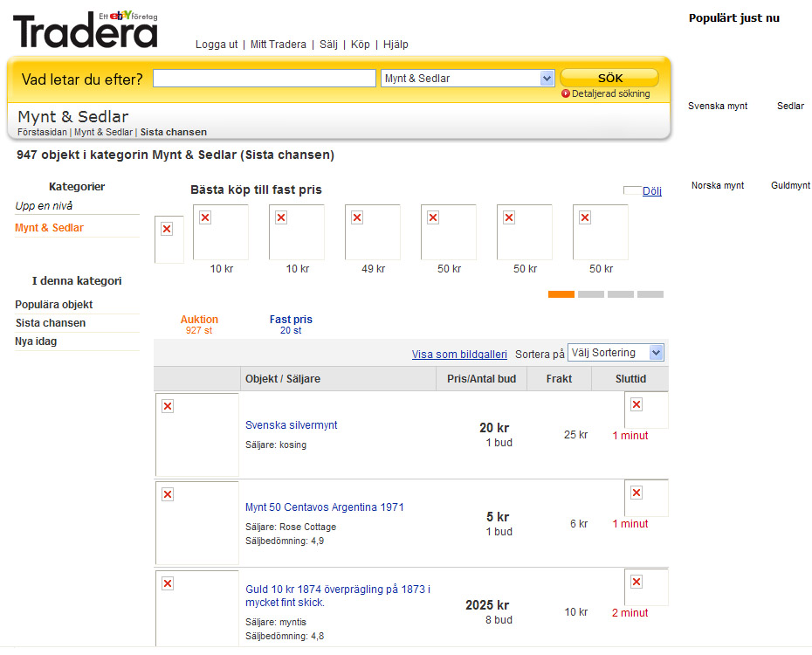Click Guldmynt popular category
This screenshot has height=655, width=812.
pyautogui.click(x=790, y=185)
